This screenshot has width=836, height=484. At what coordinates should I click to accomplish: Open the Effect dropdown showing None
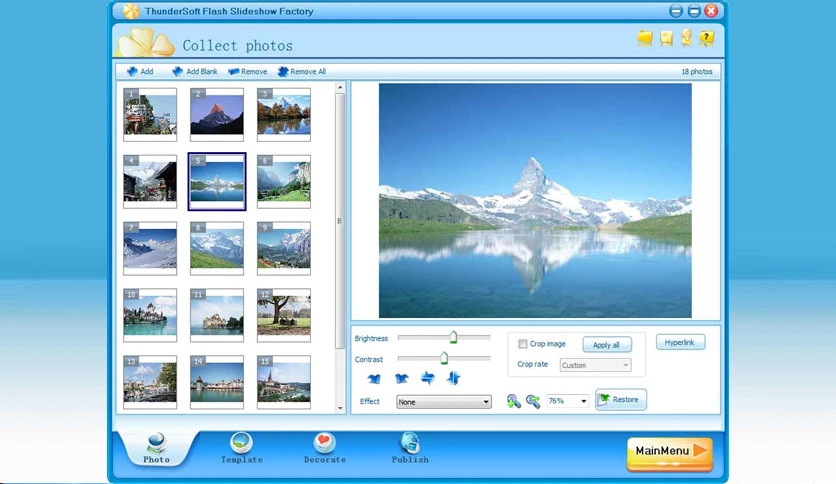pos(444,402)
